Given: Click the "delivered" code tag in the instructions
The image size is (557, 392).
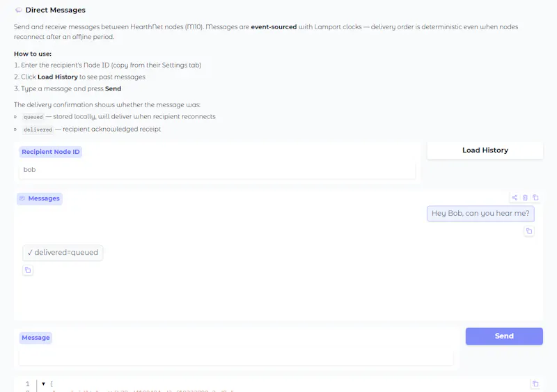Looking at the screenshot, I should pos(38,130).
